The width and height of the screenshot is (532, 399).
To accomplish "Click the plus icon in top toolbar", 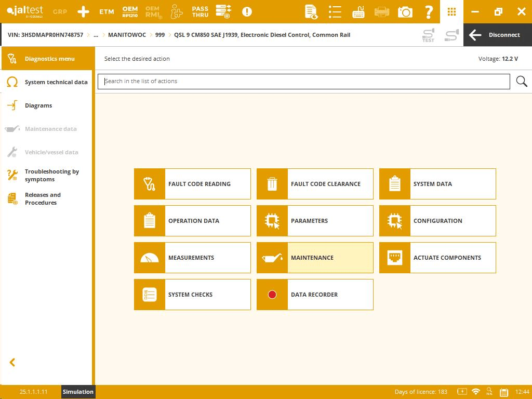I will (83, 11).
